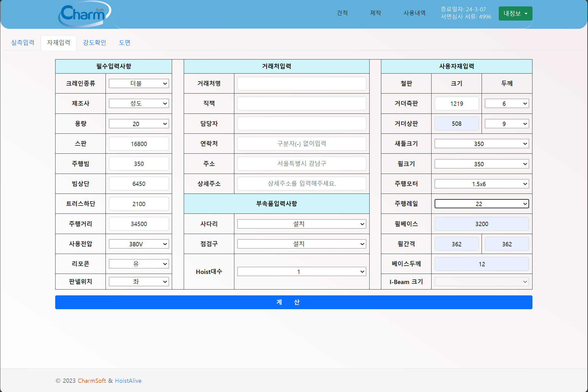This screenshot has width=588, height=392.
Task: Open the 내정보 dropdown button
Action: coord(515,13)
